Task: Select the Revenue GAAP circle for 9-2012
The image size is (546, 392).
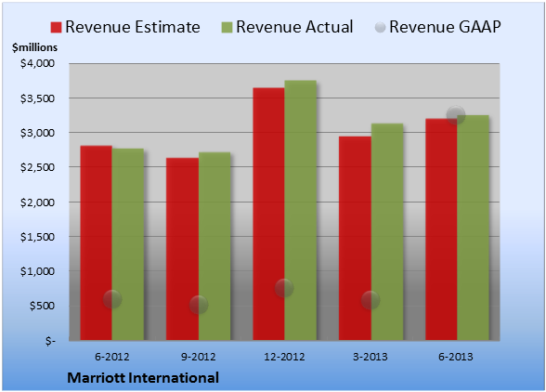Action: pyautogui.click(x=199, y=305)
